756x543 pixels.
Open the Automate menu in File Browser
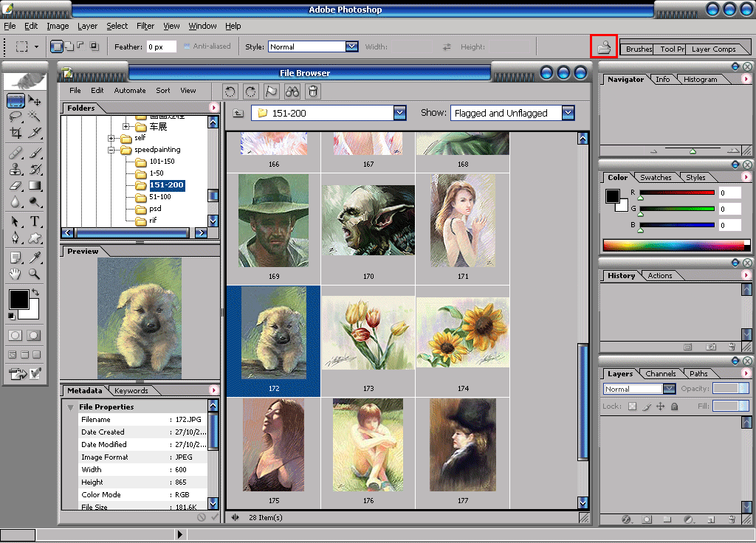coord(130,91)
